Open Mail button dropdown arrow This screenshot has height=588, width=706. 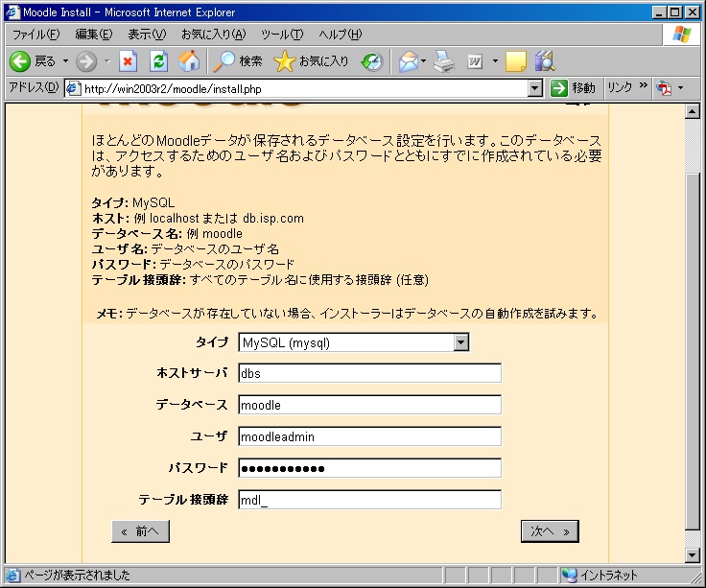[x=423, y=60]
